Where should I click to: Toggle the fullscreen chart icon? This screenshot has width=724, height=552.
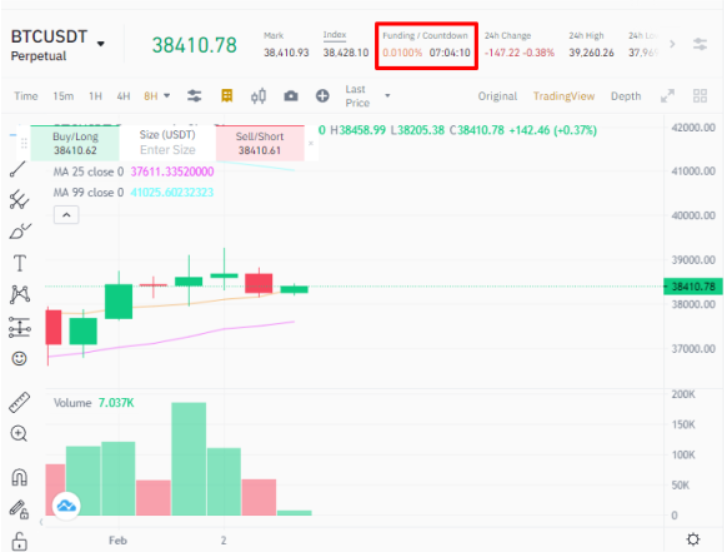668,96
